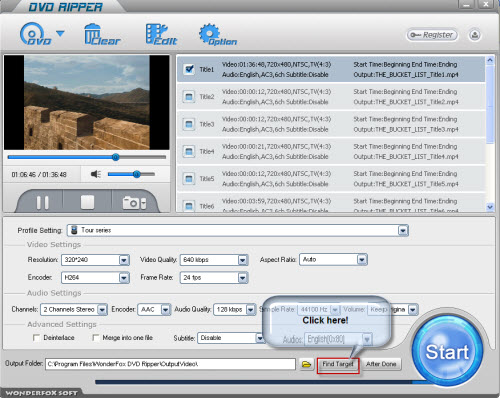This screenshot has width=500, height=398.
Task: Click the video preview thumbnail
Action: [87, 102]
